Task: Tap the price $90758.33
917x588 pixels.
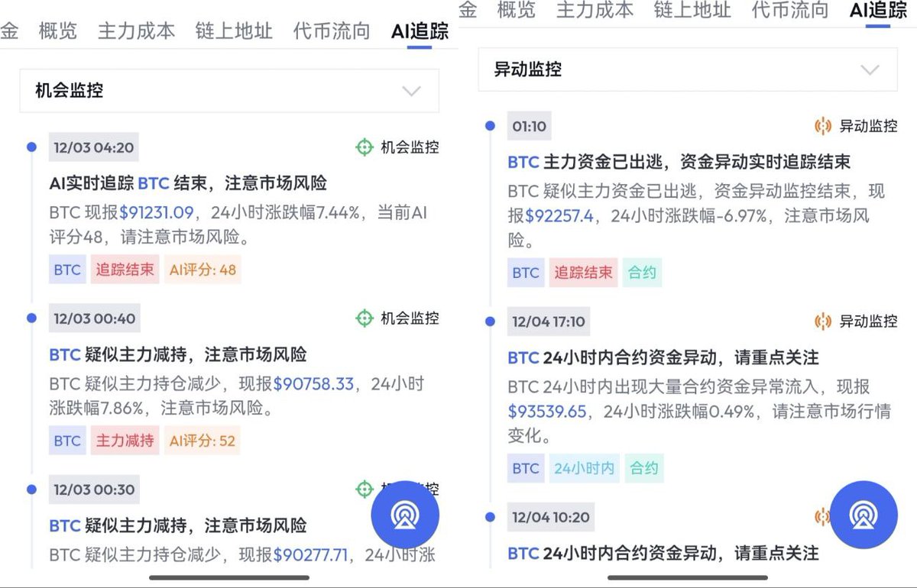Action: point(314,383)
